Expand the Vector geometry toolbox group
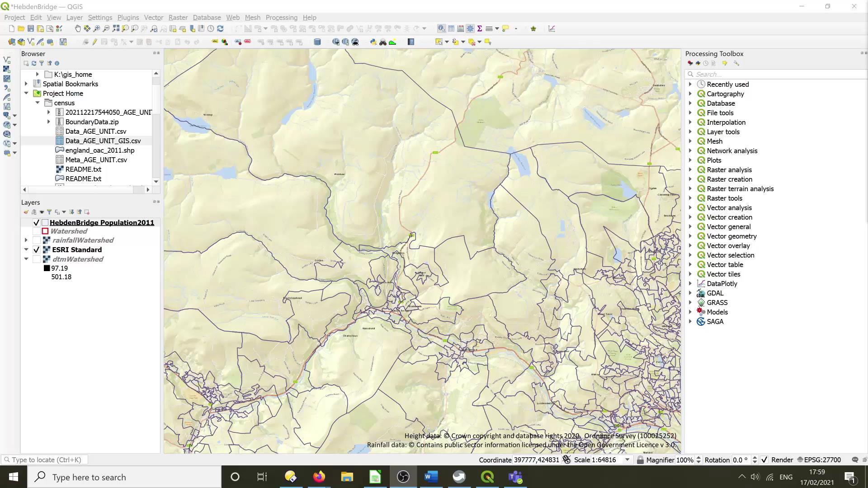The image size is (868, 488). coord(690,236)
